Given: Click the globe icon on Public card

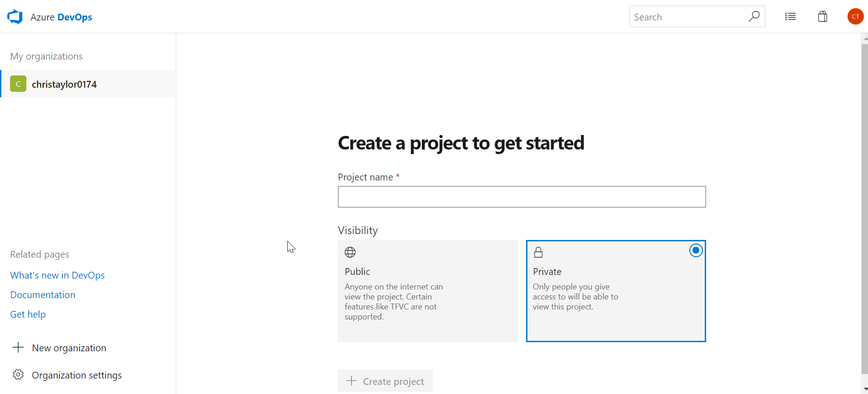Looking at the screenshot, I should click(x=350, y=252).
